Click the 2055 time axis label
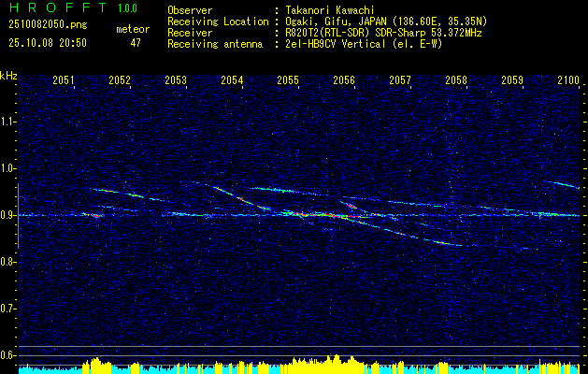 point(288,79)
